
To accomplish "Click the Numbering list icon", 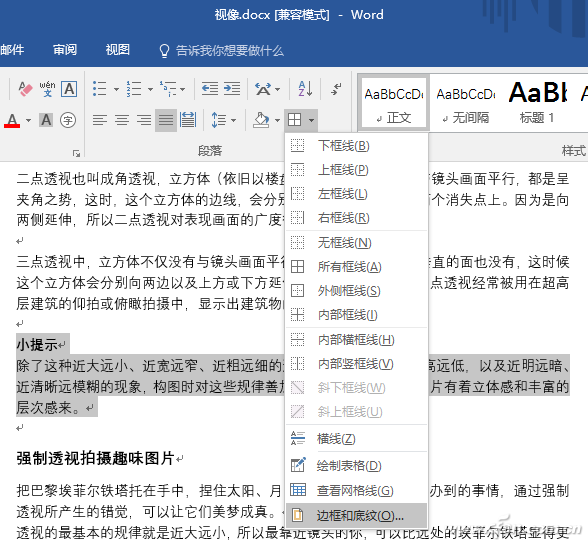I will (x=134, y=89).
